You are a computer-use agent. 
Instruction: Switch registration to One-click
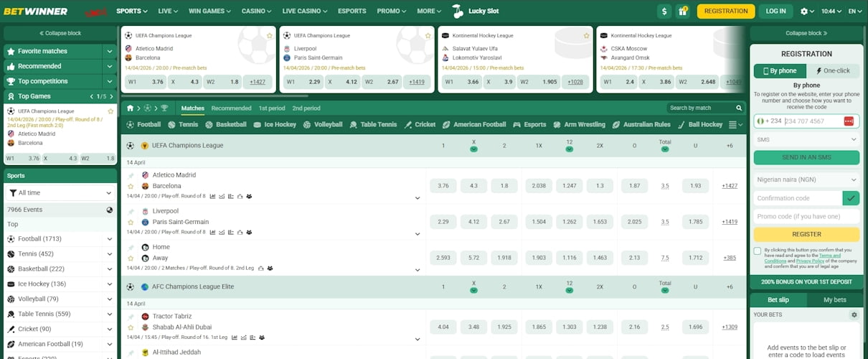[x=833, y=71]
